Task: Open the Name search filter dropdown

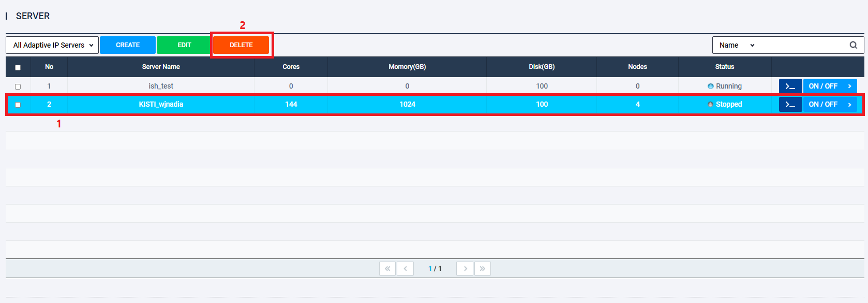Action: pyautogui.click(x=737, y=45)
